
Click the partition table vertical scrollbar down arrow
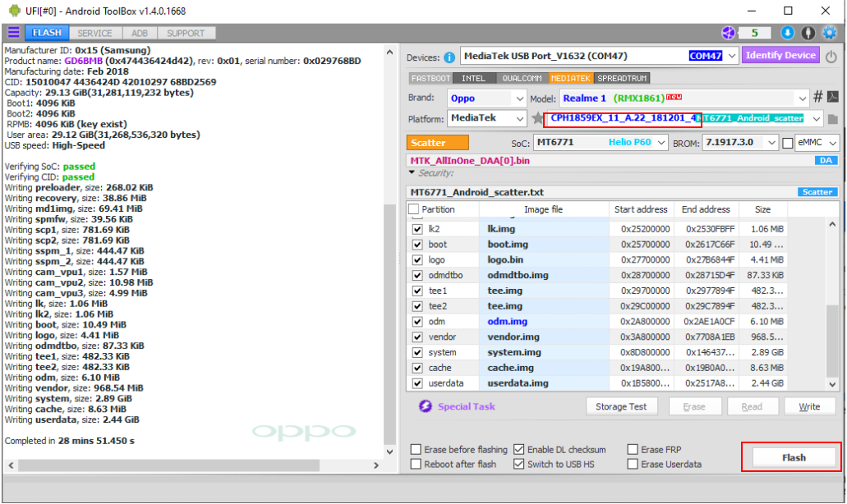point(832,384)
